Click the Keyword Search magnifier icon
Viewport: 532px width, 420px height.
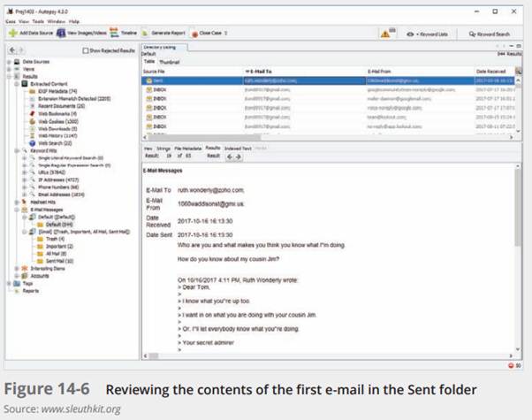coord(472,34)
